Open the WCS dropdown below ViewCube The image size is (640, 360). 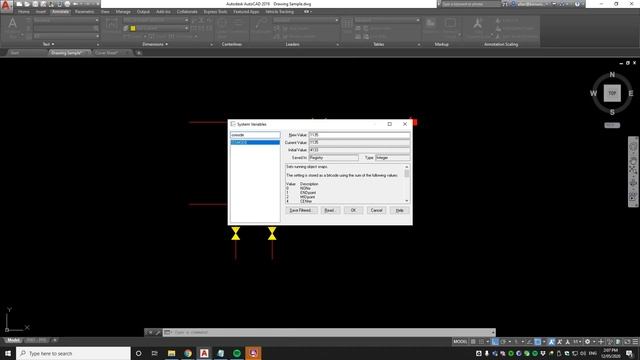tap(612, 125)
